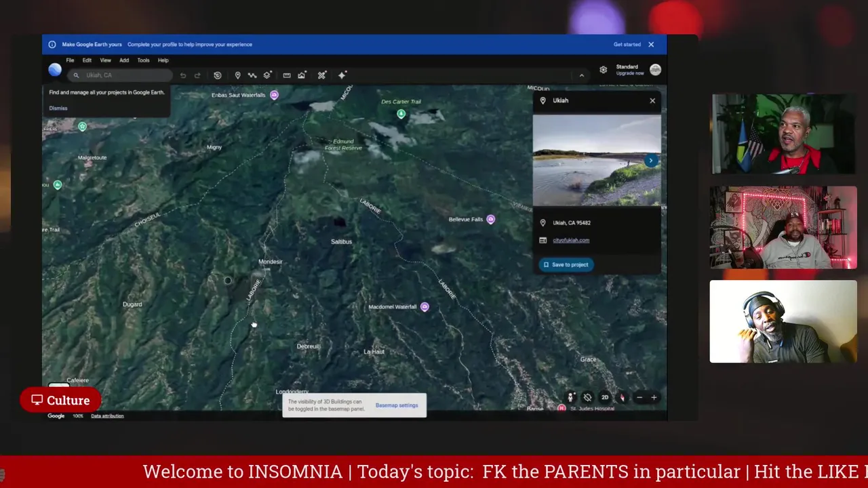This screenshot has width=868, height=488.
Task: Click the Debreuil place label
Action: pos(308,346)
